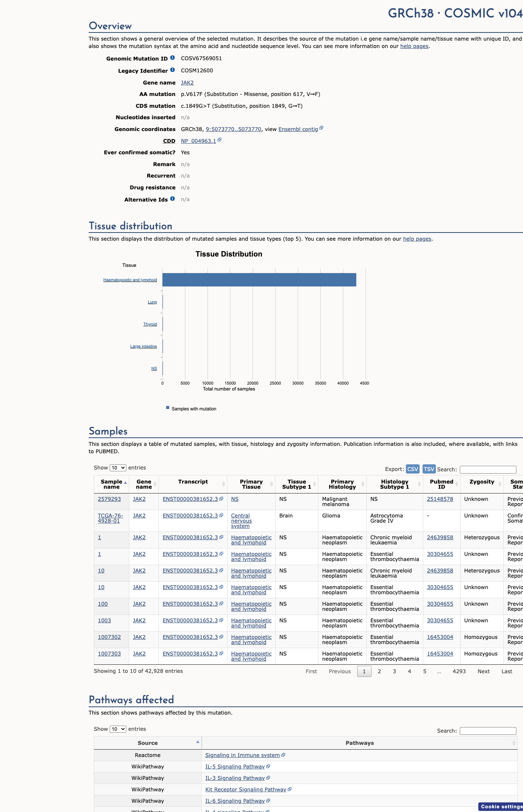This screenshot has height=812, width=523.
Task: Open sample TCGA-76-4928-01 link
Action: pos(110,518)
